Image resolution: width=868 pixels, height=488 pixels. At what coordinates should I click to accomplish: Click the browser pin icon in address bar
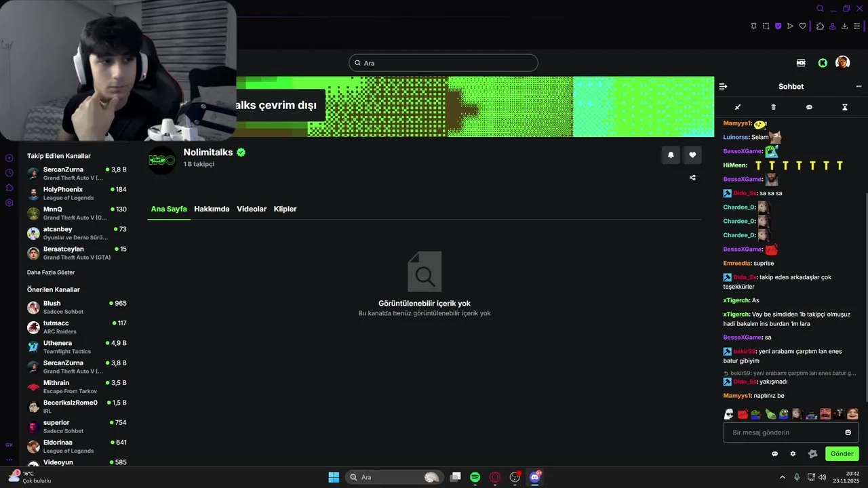coord(753,26)
